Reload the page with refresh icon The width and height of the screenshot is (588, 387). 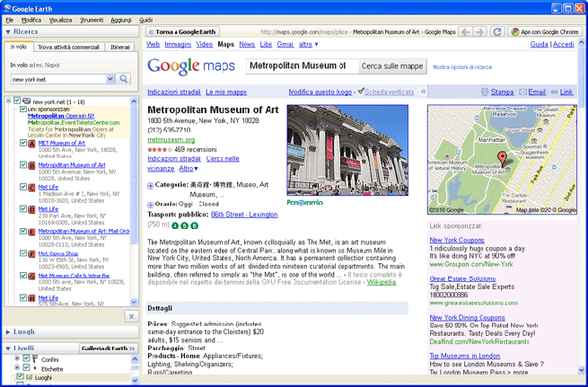pyautogui.click(x=497, y=31)
